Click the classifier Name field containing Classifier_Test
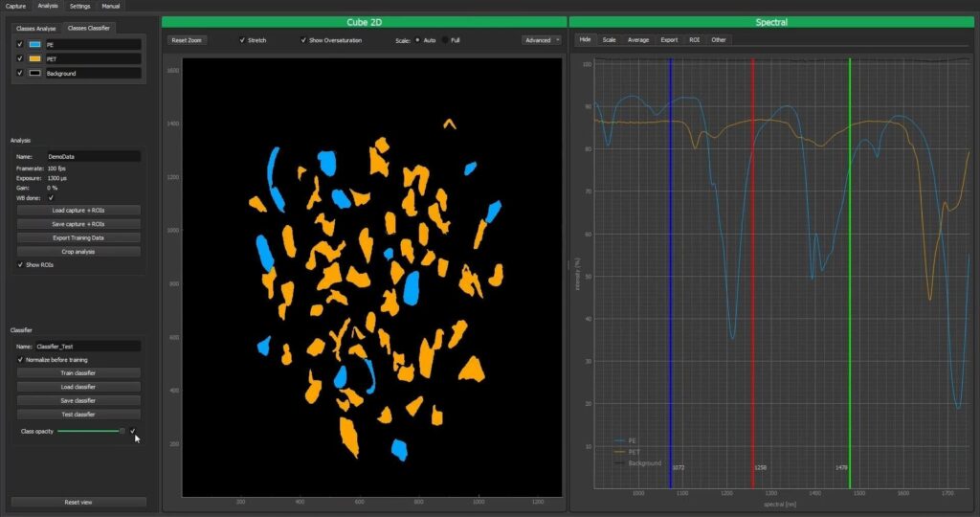This screenshot has width=980, height=517. [x=87, y=346]
